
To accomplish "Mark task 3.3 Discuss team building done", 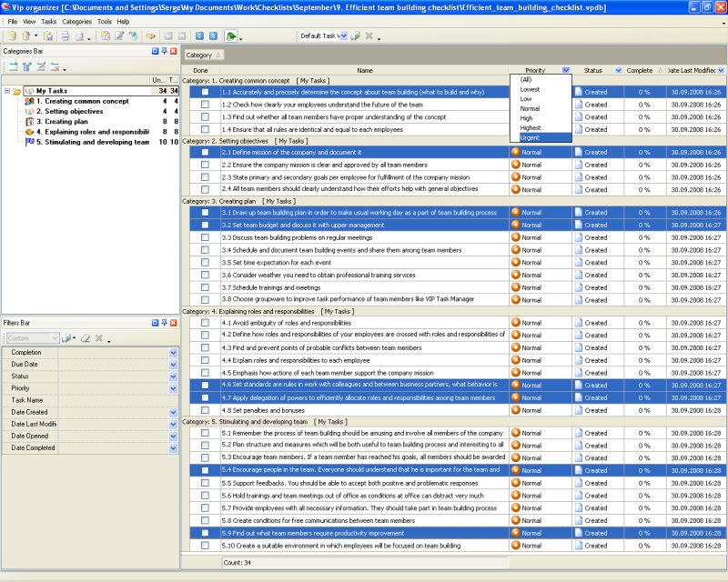I will point(205,237).
